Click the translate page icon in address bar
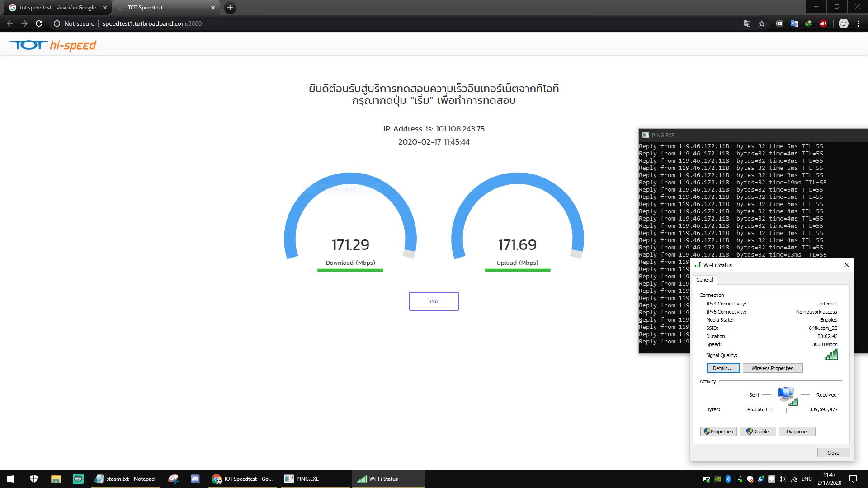 (747, 23)
